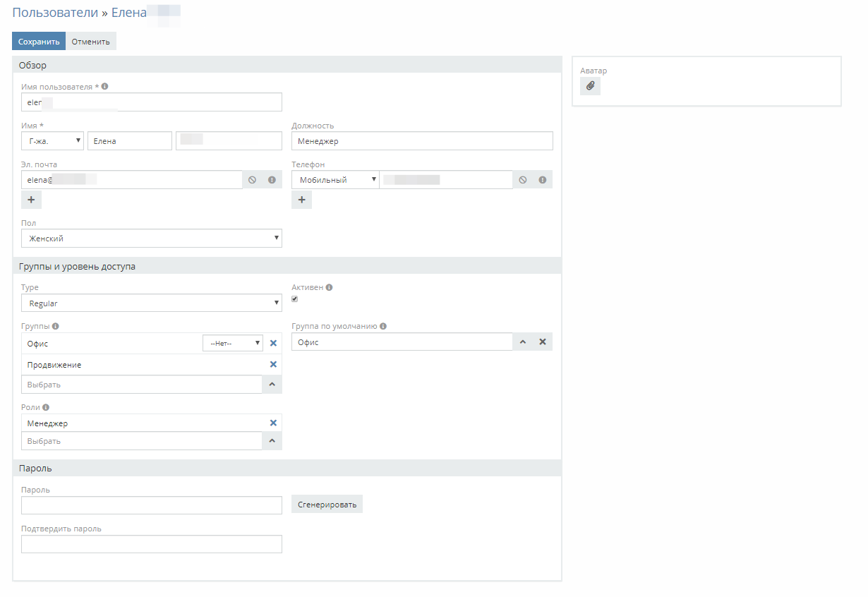
Task: Click the Должность input field
Action: tap(422, 141)
